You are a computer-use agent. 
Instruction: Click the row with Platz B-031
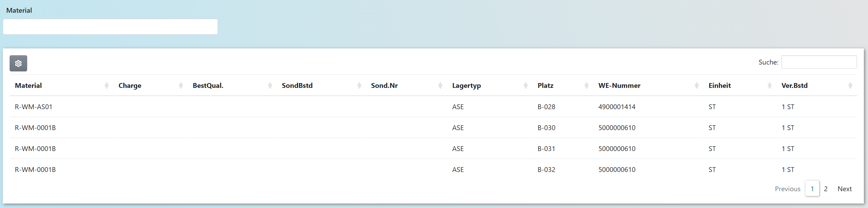pyautogui.click(x=546, y=149)
